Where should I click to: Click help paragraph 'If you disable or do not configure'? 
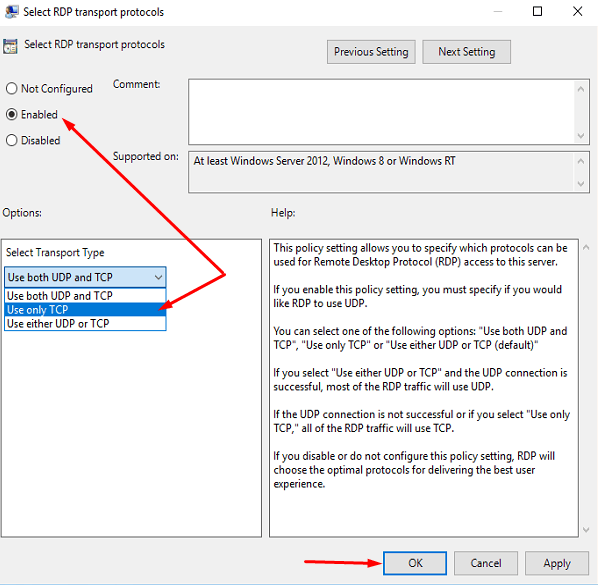pos(414,470)
